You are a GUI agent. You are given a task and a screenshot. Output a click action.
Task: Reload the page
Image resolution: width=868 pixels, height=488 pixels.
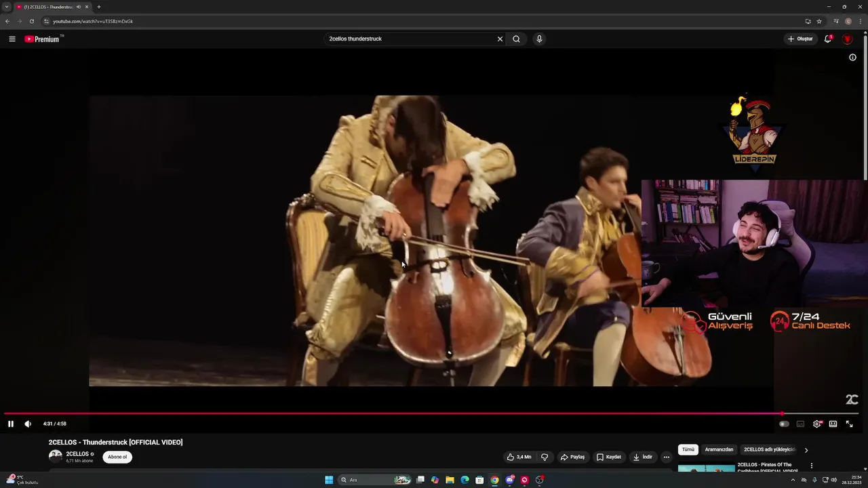tap(31, 21)
